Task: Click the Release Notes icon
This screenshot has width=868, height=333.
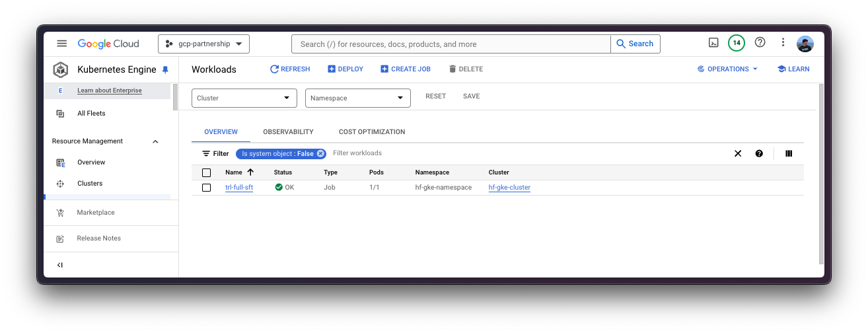Action: pyautogui.click(x=60, y=239)
